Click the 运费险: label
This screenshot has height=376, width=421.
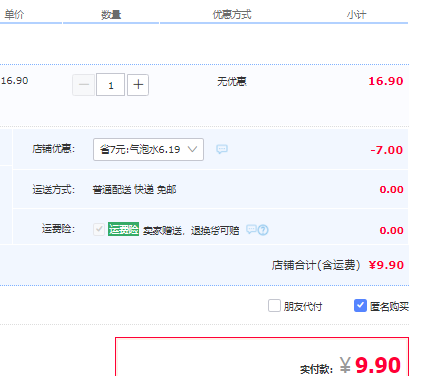(58, 229)
